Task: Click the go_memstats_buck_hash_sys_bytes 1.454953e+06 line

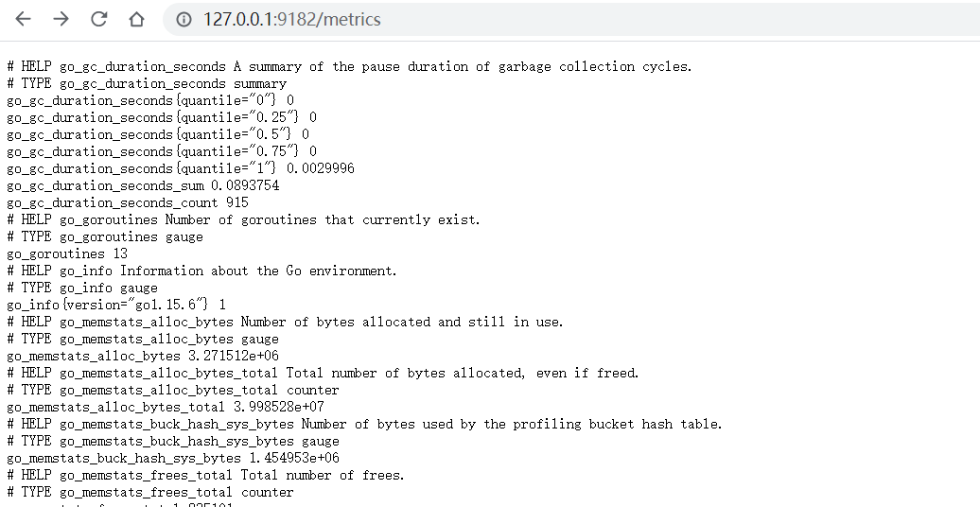Action: 173,458
